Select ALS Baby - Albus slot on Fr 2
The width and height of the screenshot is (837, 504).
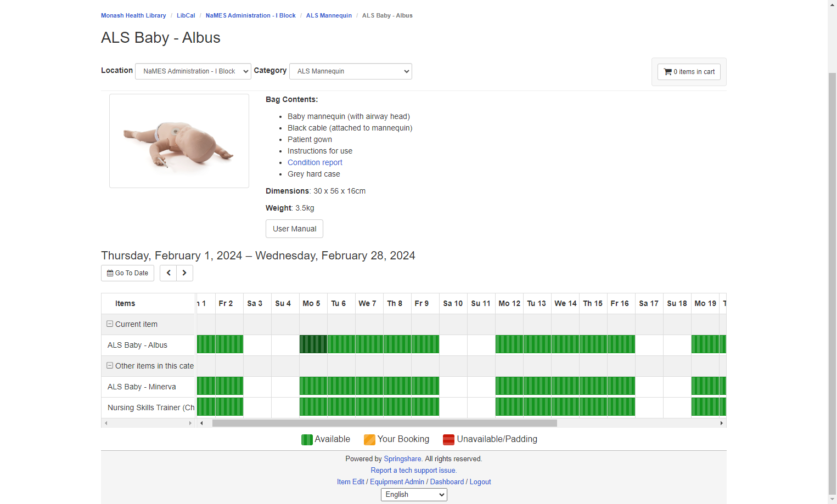(x=229, y=344)
